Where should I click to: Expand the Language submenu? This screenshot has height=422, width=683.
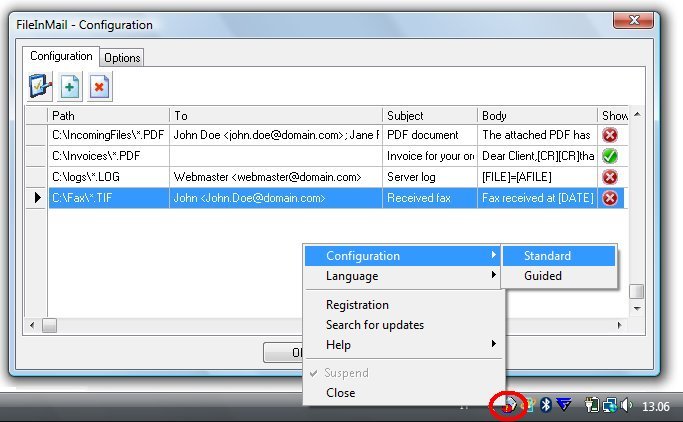(x=402, y=276)
